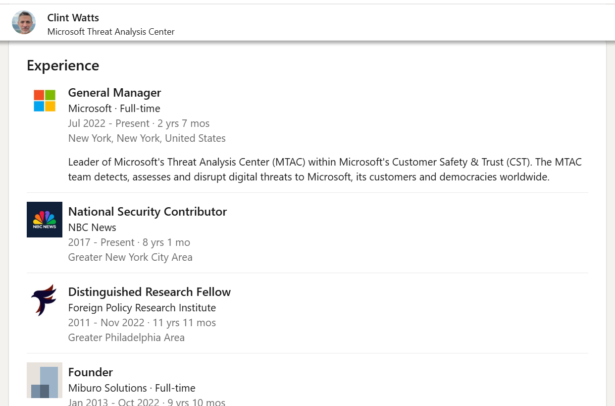Image resolution: width=615 pixels, height=406 pixels.
Task: Click the Miburo Solutions · Full-time line
Action: 132,388
